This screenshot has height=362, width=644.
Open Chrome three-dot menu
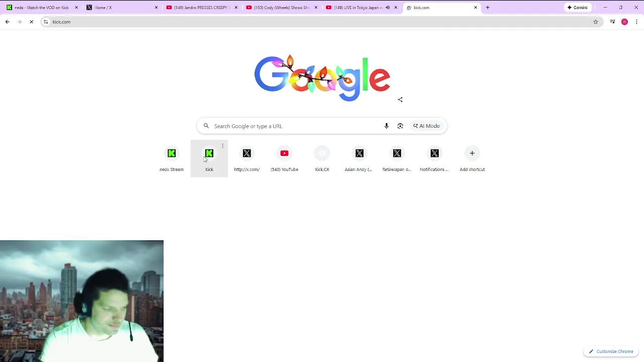[637, 22]
